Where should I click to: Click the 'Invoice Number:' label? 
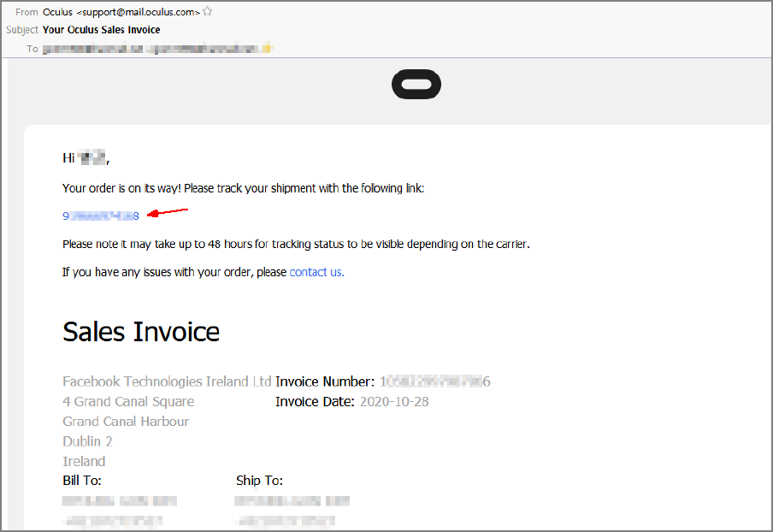[325, 381]
